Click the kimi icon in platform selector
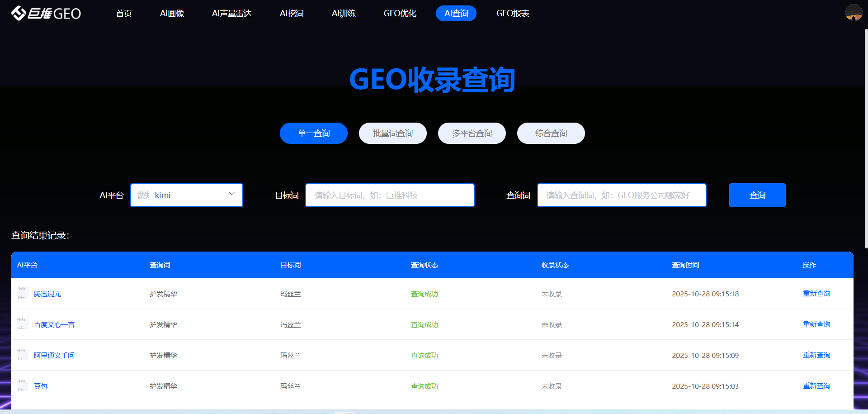The image size is (868, 414). 143,195
